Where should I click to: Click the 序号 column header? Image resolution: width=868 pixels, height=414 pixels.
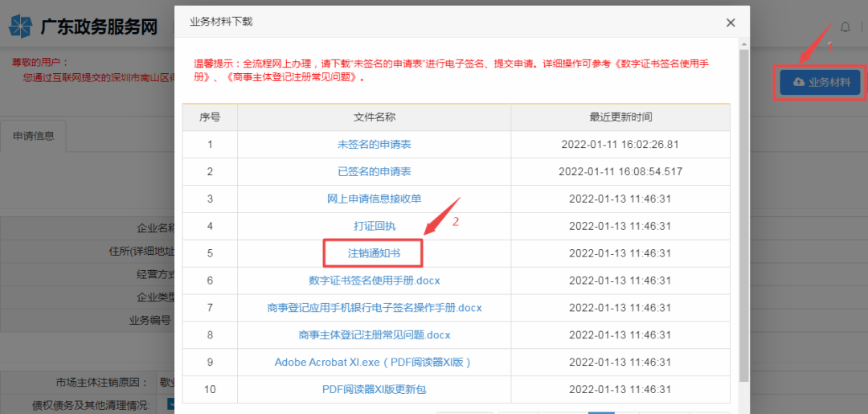pos(210,117)
